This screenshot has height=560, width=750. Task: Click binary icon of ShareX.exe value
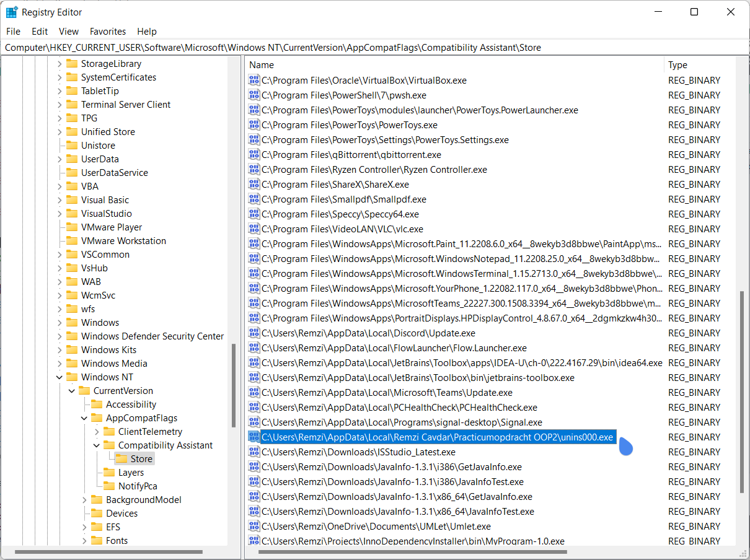click(x=254, y=185)
